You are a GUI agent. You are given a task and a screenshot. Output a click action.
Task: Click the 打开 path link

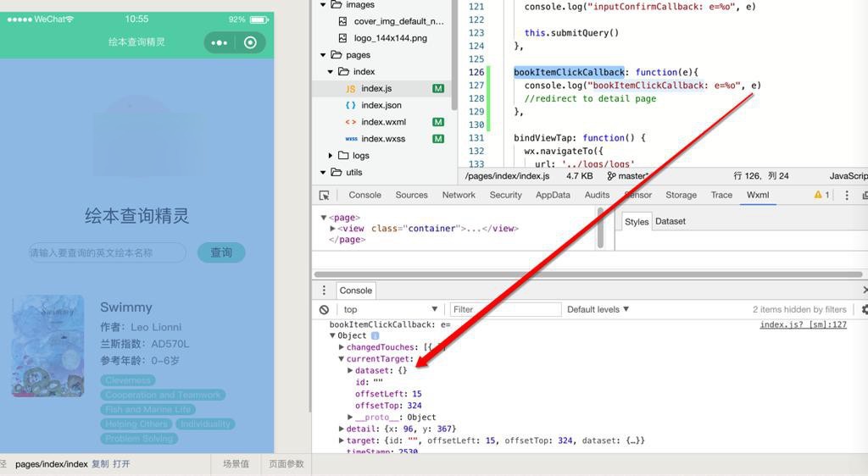coord(121,464)
